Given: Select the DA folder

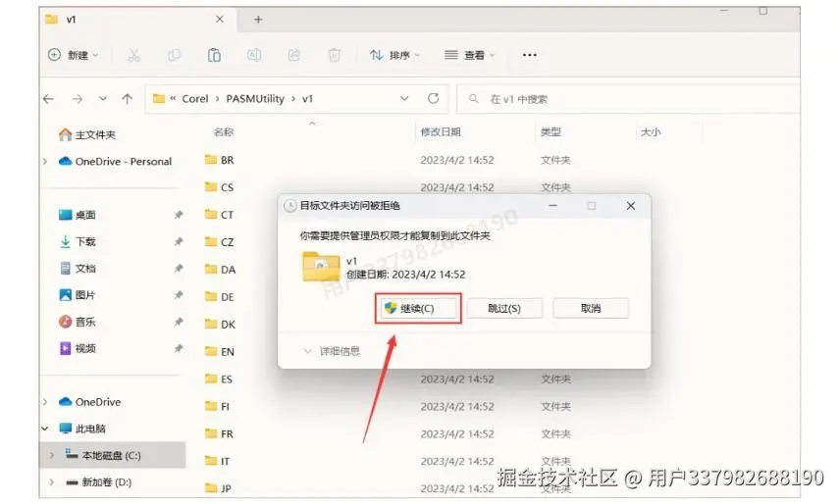Looking at the screenshot, I should coord(220,270).
